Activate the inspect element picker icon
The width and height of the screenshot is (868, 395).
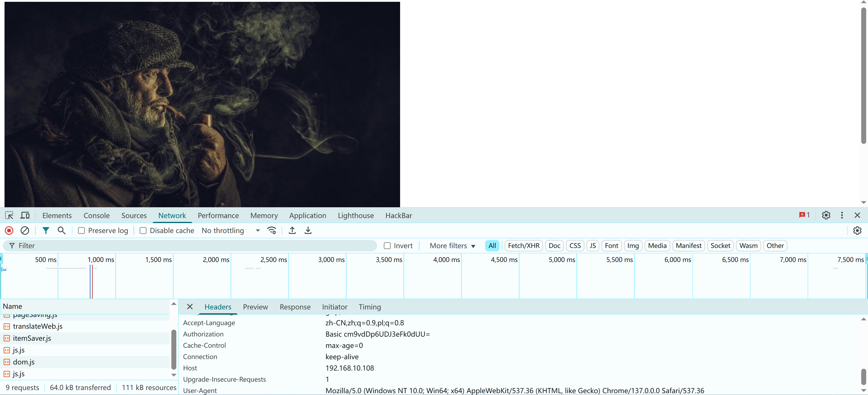tap(9, 215)
